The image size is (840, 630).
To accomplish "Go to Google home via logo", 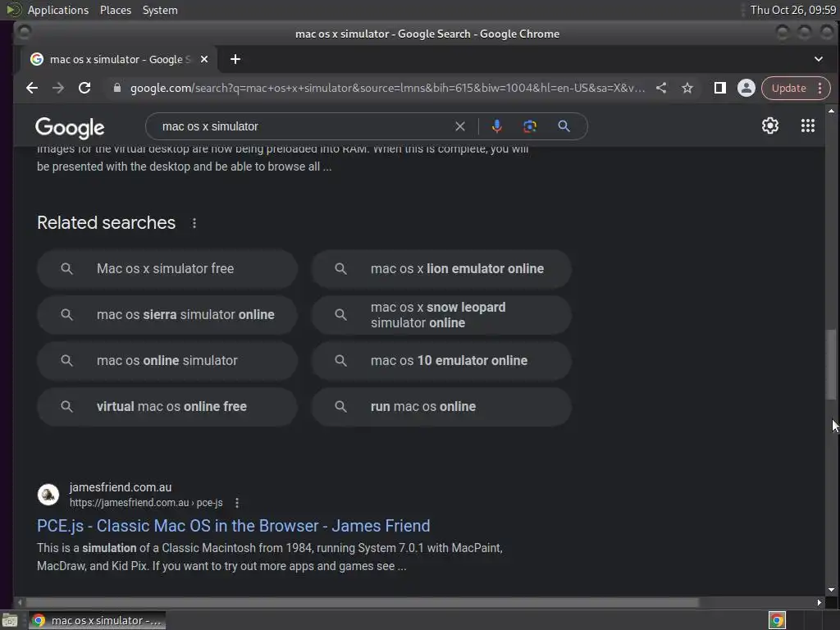I will (x=70, y=127).
